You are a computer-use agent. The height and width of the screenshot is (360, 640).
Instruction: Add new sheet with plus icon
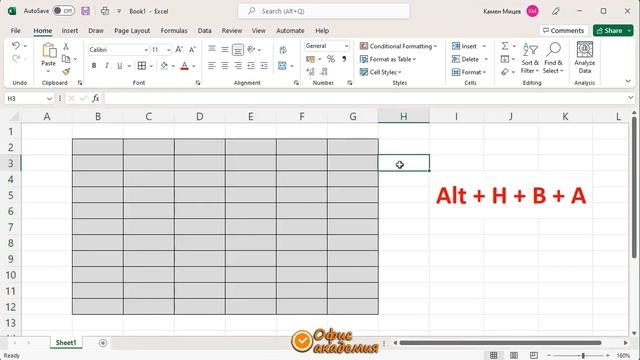pyautogui.click(x=103, y=343)
